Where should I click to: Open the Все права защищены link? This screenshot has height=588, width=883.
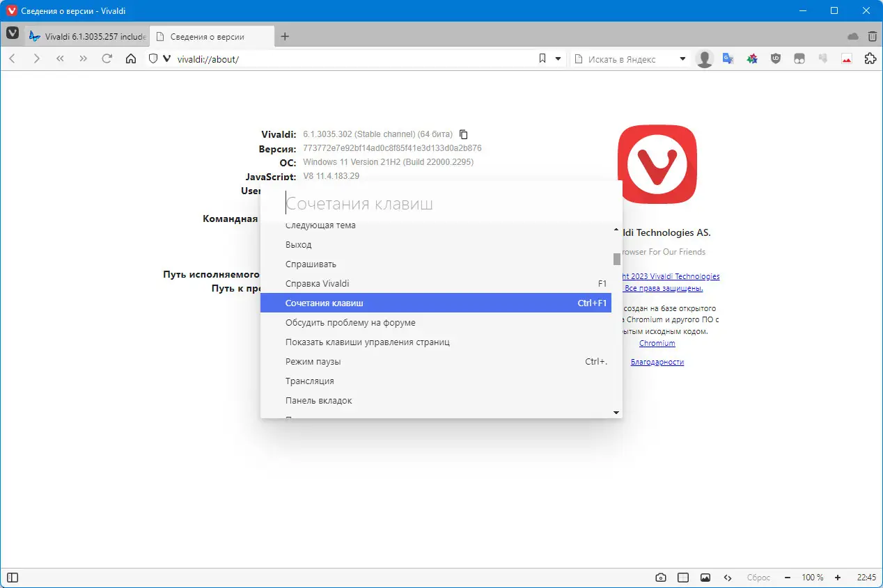point(664,288)
